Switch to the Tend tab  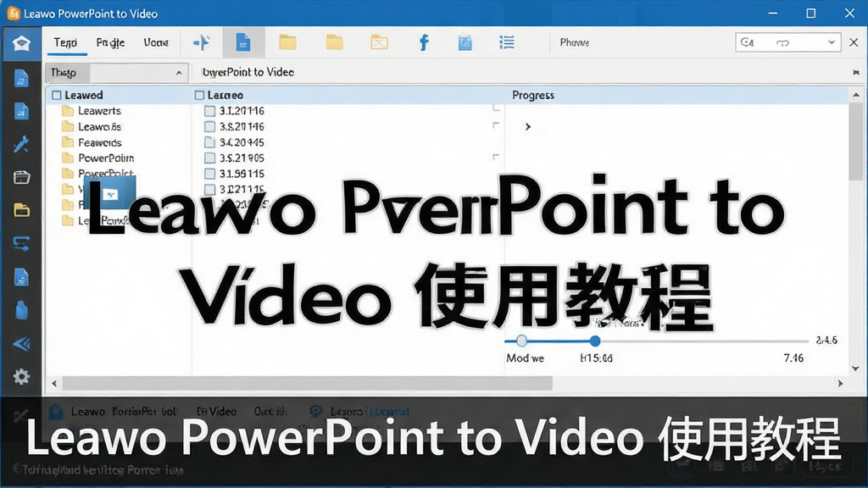pos(65,42)
